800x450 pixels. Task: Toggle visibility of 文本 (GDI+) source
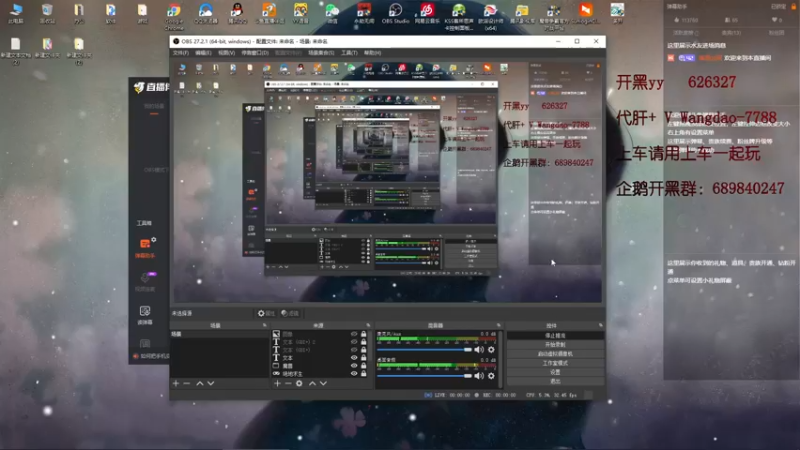(354, 350)
